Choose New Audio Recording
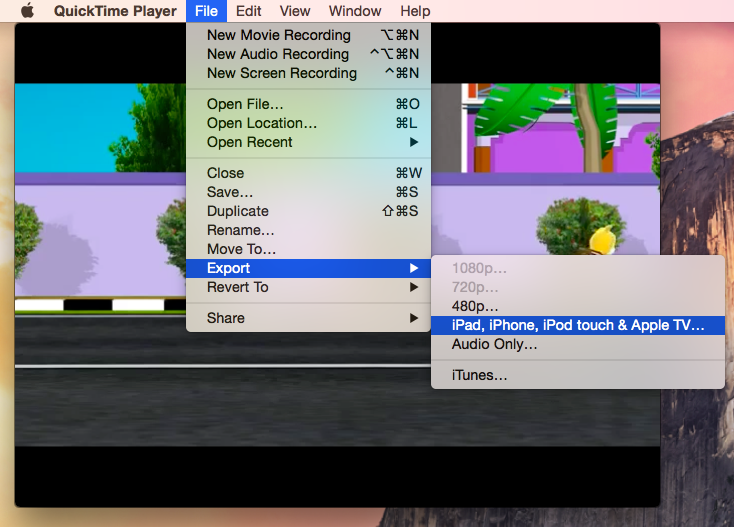 [x=308, y=54]
